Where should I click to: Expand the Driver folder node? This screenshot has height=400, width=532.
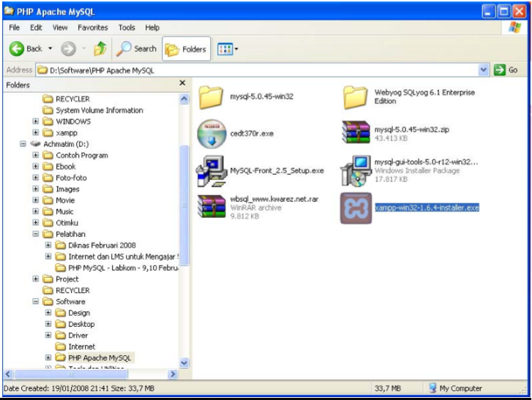48,335
